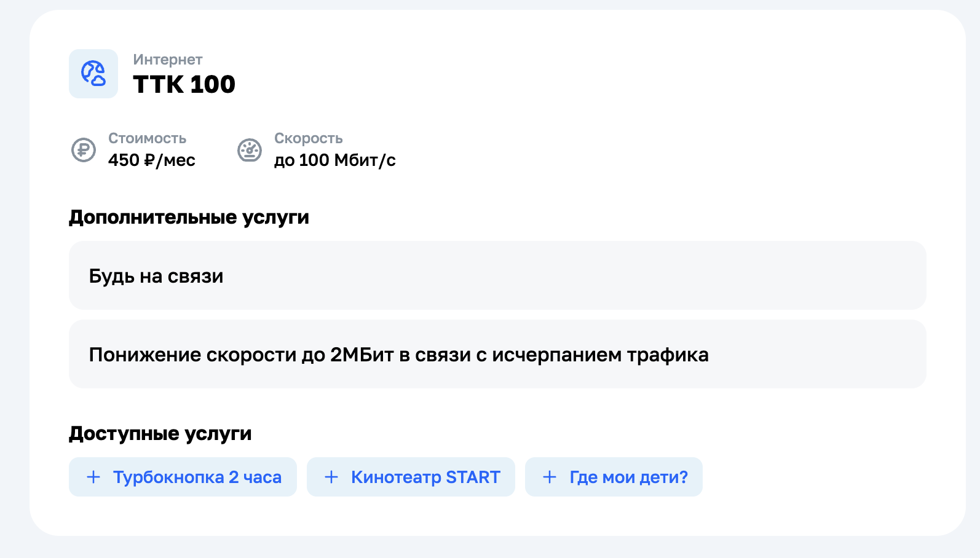
Task: Add the Где мои дети? service
Action: 614,477
